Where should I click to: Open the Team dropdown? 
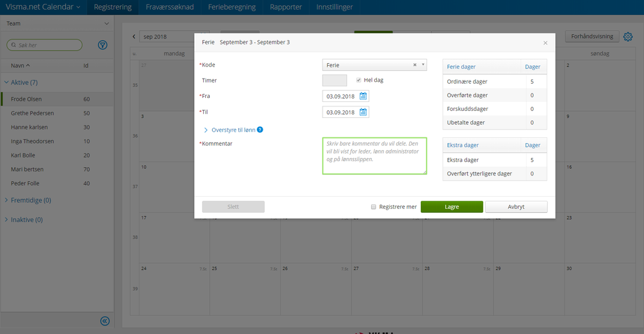(x=57, y=23)
